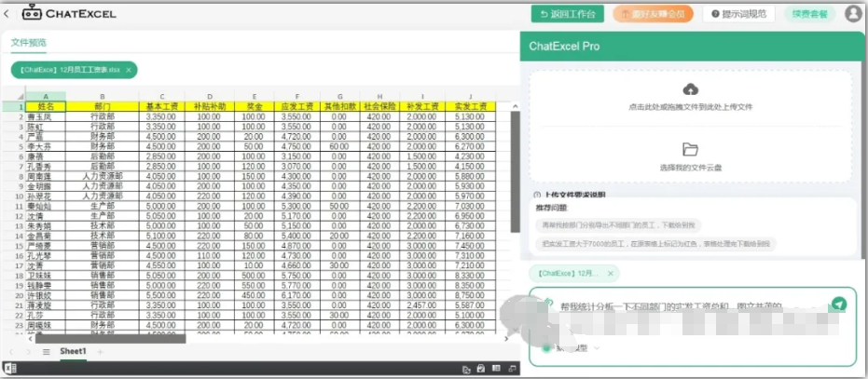868x379 pixels.
Task: Click the 邀好友赚会员 button
Action: tap(654, 14)
